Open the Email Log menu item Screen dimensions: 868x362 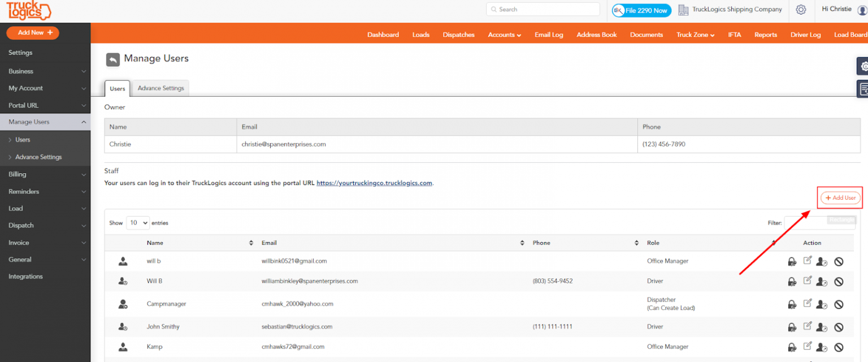(x=549, y=35)
